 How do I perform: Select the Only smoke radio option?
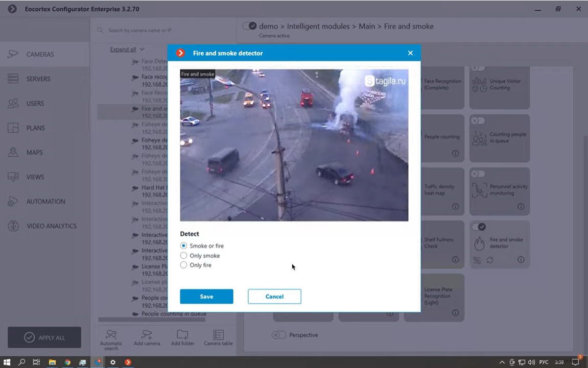tap(183, 256)
